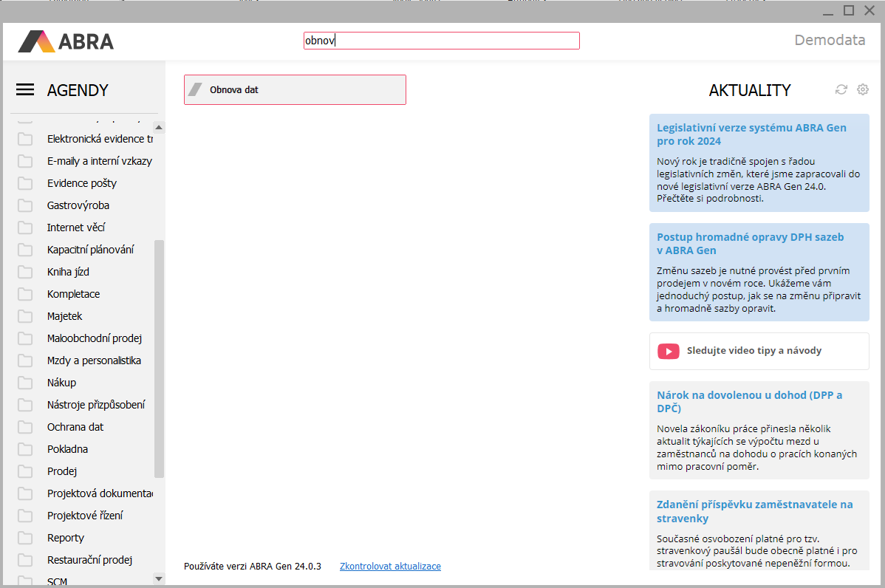Select Ochrana dat agenda
This screenshot has width=885, height=588.
[x=75, y=427]
